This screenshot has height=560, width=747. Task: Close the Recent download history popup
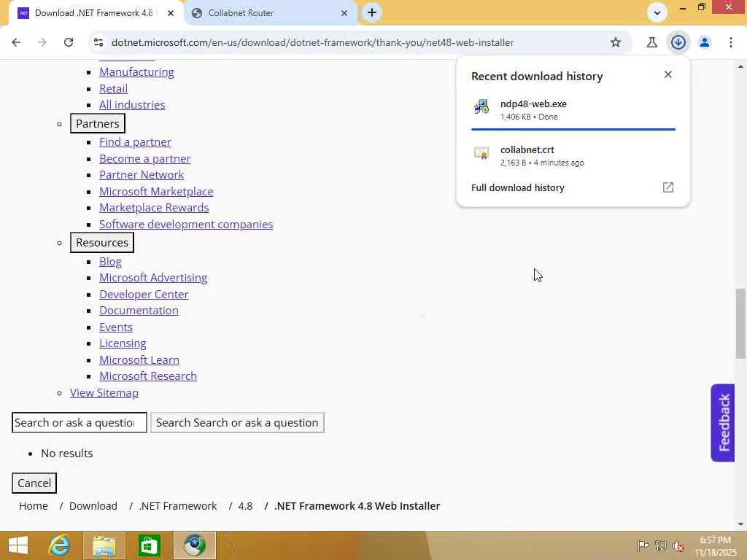point(668,75)
